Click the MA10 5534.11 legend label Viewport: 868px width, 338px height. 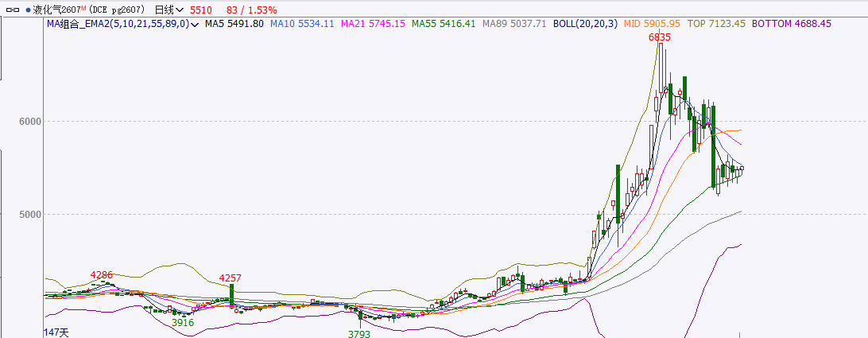302,24
